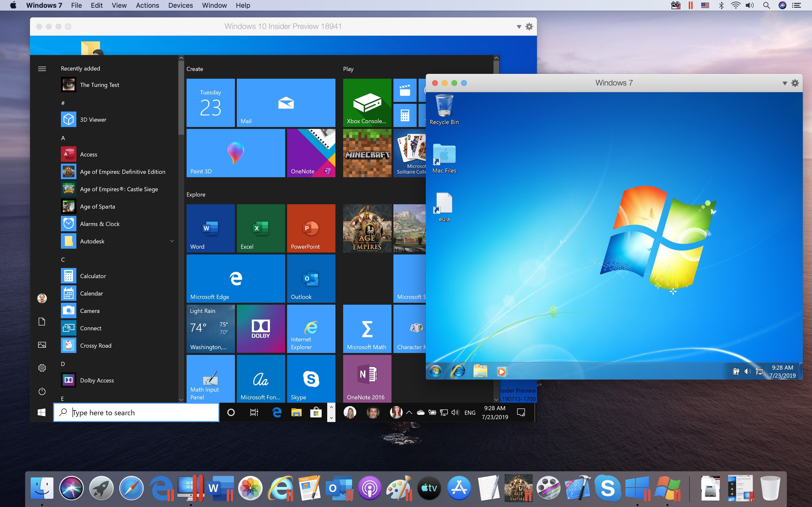The width and height of the screenshot is (812, 507).
Task: Click the Windows 10 VM settings gear icon
Action: pos(529,26)
